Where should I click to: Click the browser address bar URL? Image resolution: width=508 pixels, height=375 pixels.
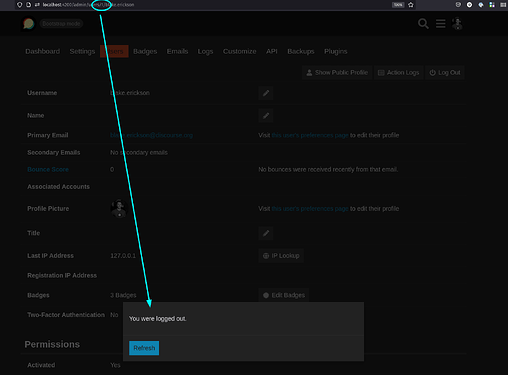coord(88,5)
